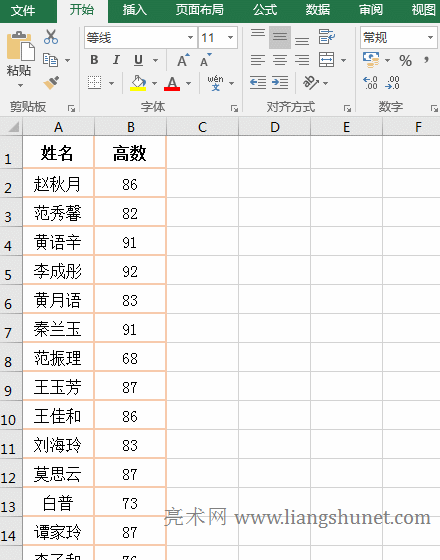Apply Percent Style to selection
The height and width of the screenshot is (560, 440).
coord(405,60)
